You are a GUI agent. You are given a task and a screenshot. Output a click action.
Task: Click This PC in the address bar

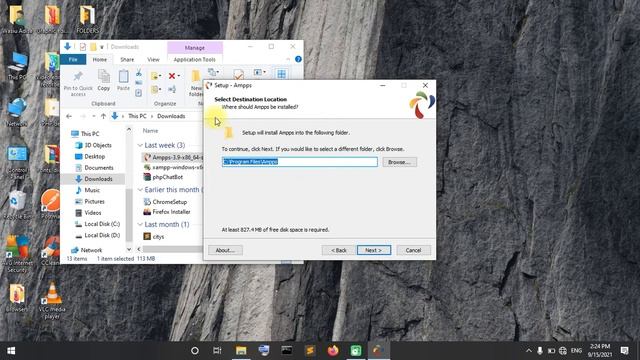[x=137, y=116]
